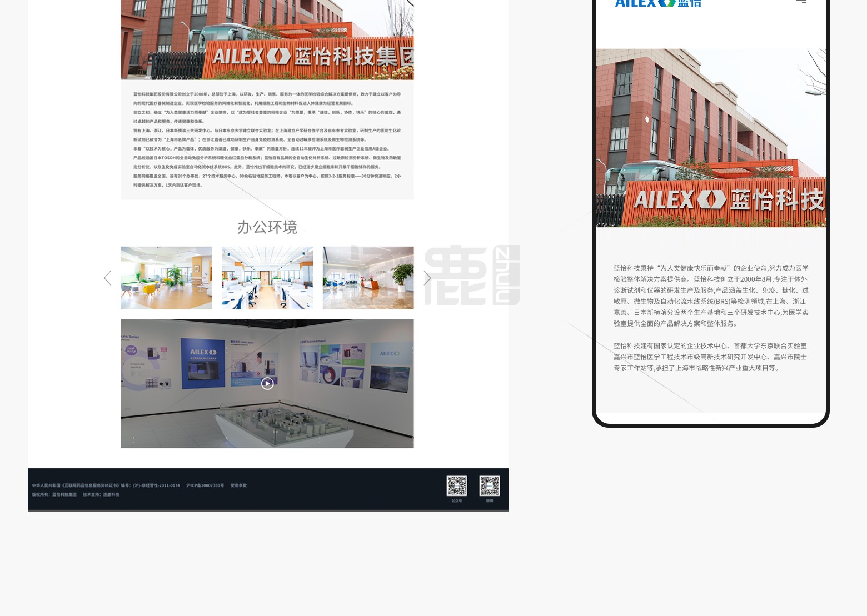The height and width of the screenshot is (616, 867).
Task: Click the 办公环境 section heading
Action: (267, 227)
